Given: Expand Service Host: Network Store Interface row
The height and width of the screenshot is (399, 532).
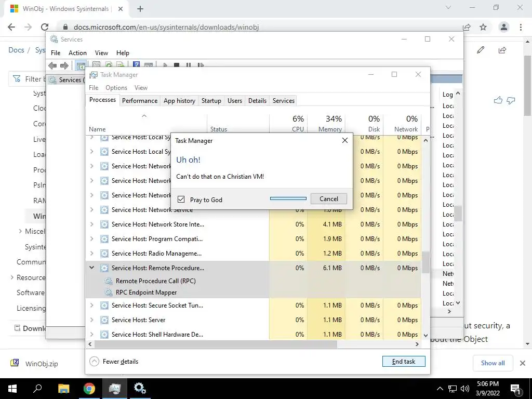Looking at the screenshot, I should coord(91,224).
